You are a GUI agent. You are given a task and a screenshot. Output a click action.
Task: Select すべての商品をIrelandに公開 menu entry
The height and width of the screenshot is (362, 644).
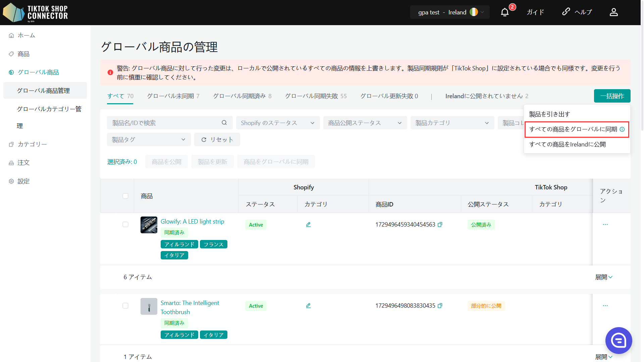[x=568, y=144]
